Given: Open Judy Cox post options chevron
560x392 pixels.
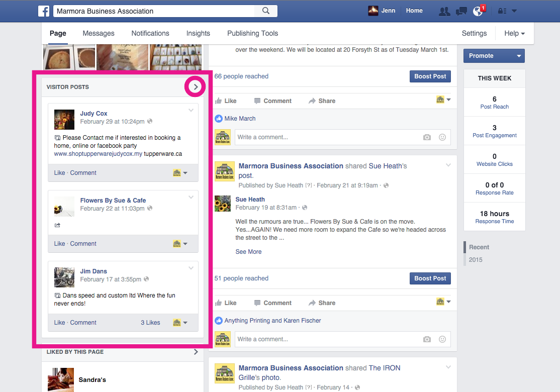Looking at the screenshot, I should [x=191, y=111].
